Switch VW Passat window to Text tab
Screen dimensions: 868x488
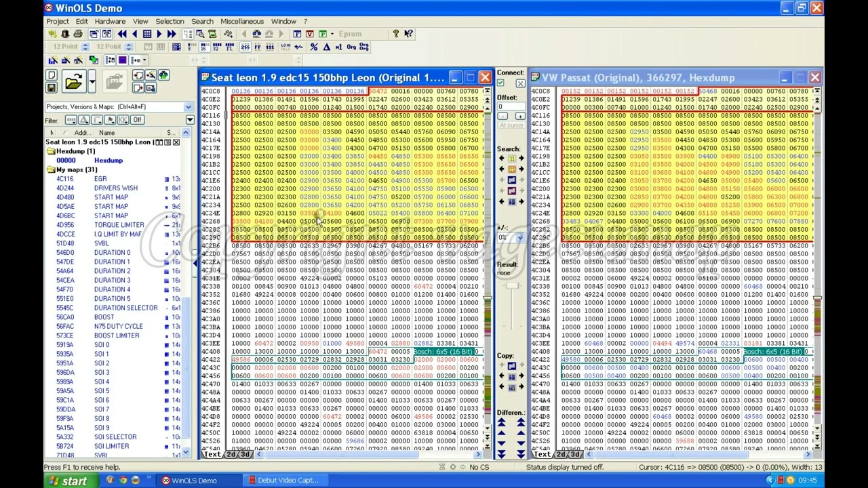(542, 454)
